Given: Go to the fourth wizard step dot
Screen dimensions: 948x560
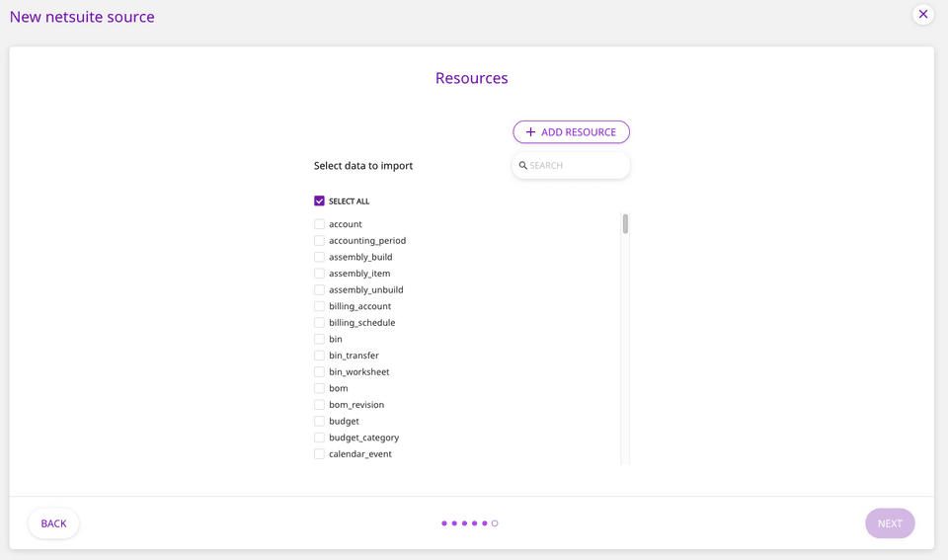Looking at the screenshot, I should tap(475, 523).
